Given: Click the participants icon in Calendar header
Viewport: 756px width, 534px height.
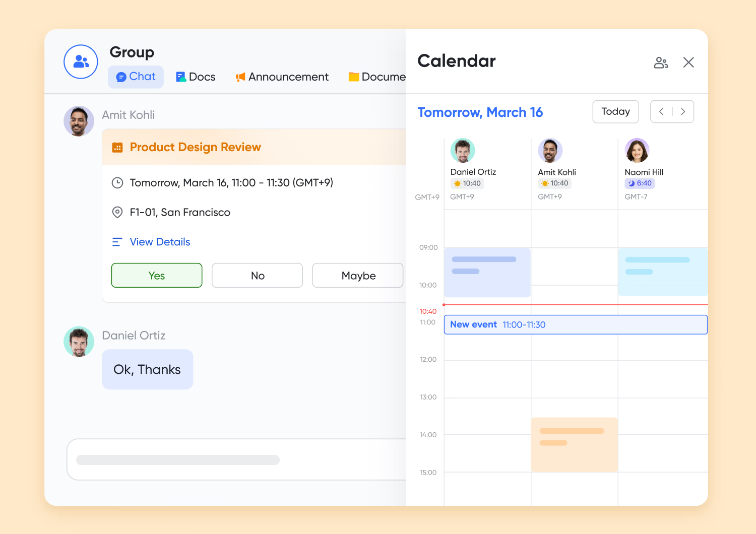Looking at the screenshot, I should coord(661,62).
